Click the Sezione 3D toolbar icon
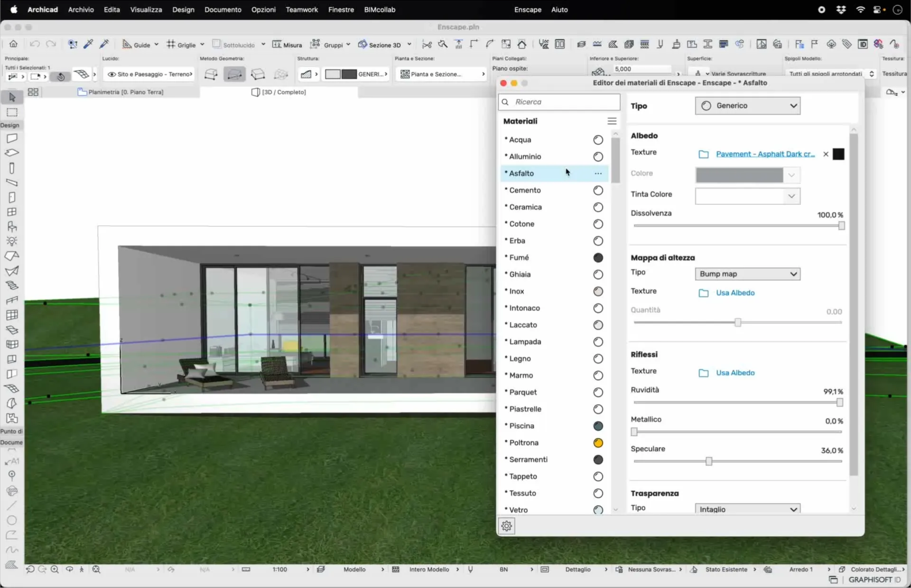This screenshot has width=911, height=588. click(363, 45)
